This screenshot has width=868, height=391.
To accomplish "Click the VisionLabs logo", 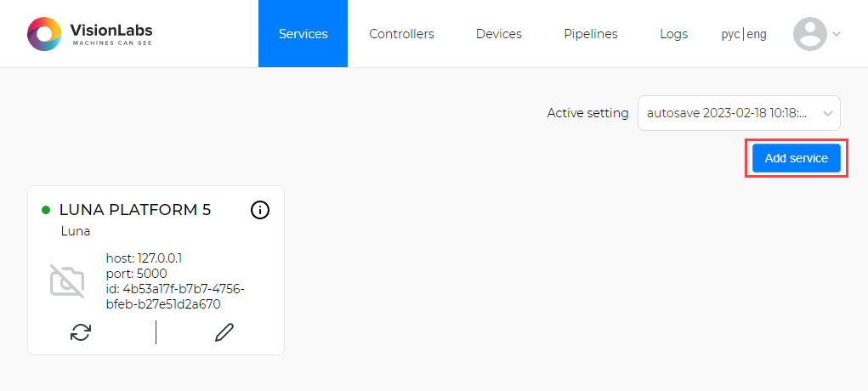I will (90, 34).
